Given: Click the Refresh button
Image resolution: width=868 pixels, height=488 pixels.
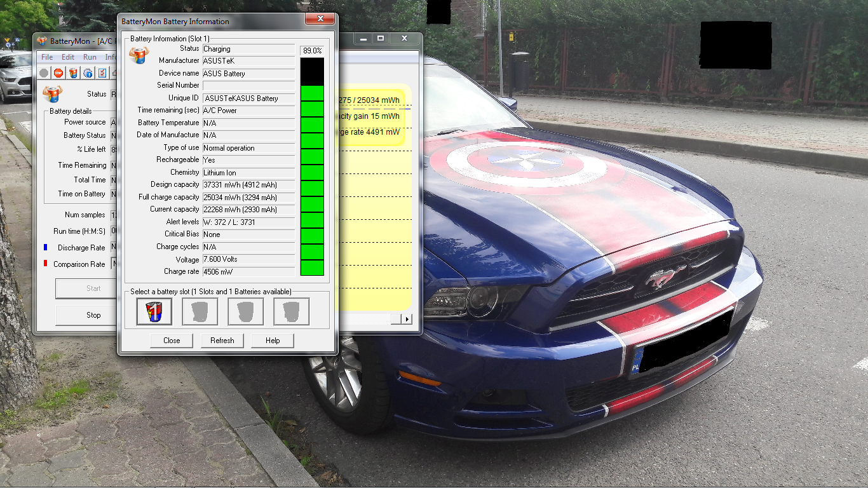Looking at the screenshot, I should (x=222, y=341).
